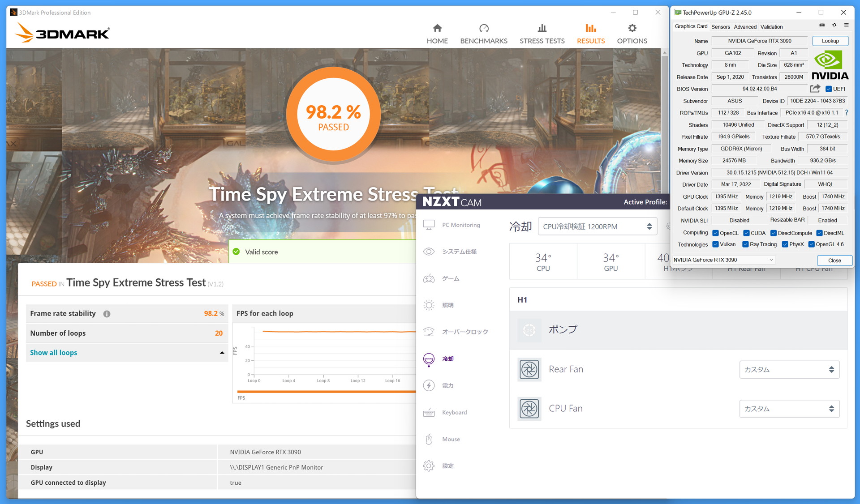This screenshot has height=504, width=860.
Task: Open Rear Fan カスタム dropdown
Action: 789,370
